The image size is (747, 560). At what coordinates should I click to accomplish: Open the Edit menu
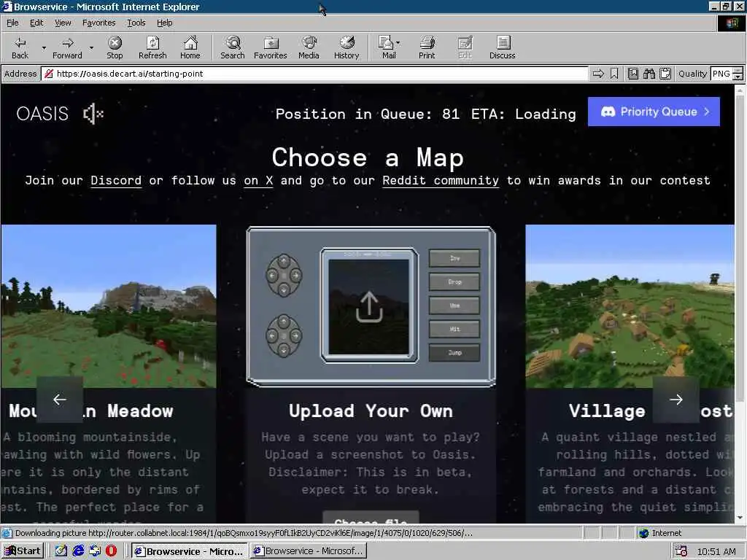(x=36, y=23)
